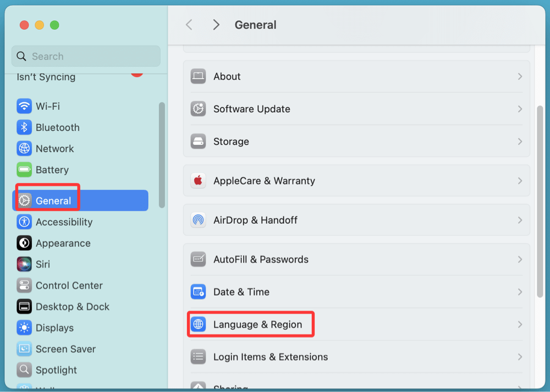The width and height of the screenshot is (550, 392).
Task: Click the Siri icon in sidebar
Action: click(x=24, y=264)
